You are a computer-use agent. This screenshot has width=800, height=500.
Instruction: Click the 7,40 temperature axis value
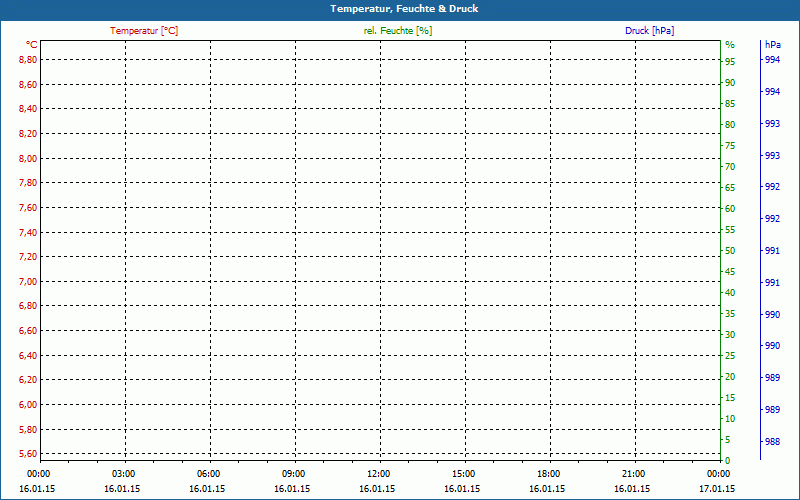tap(28, 233)
